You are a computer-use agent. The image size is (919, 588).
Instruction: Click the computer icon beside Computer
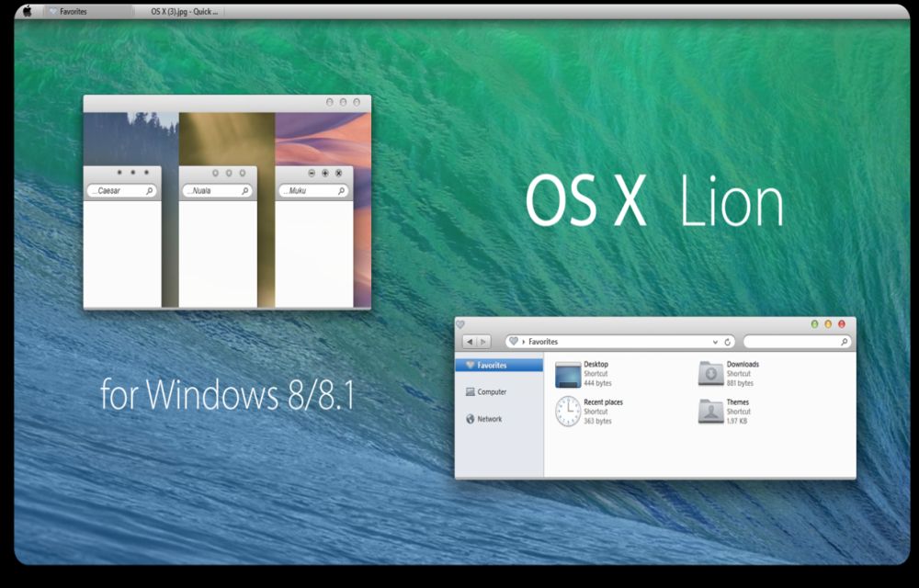470,391
